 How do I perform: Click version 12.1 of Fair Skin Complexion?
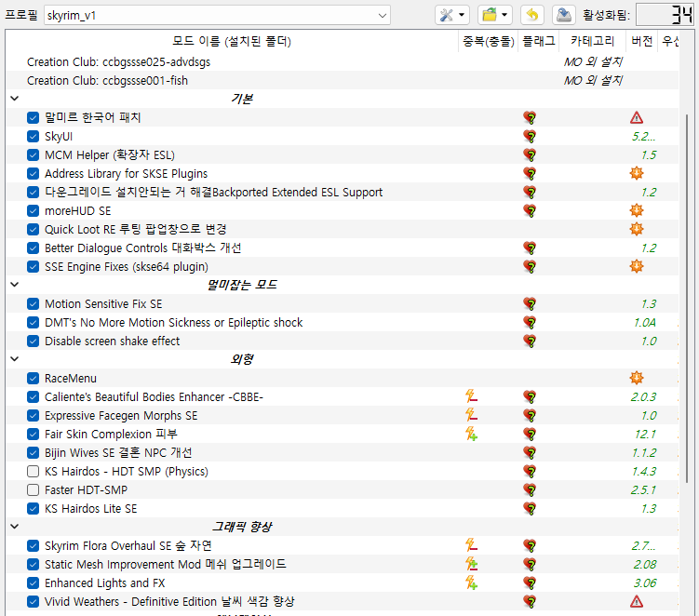(x=645, y=435)
